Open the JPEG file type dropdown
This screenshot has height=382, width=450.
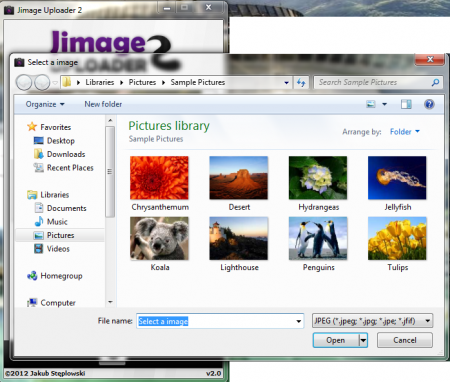coord(372,321)
